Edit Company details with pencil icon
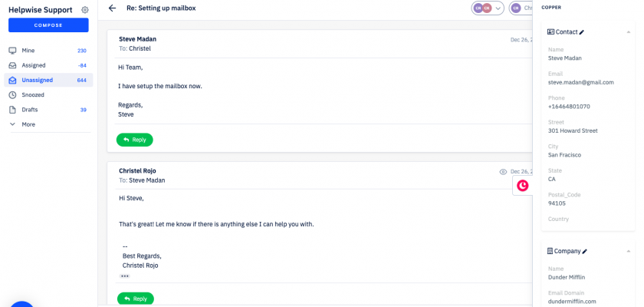644x307 pixels. pos(585,251)
